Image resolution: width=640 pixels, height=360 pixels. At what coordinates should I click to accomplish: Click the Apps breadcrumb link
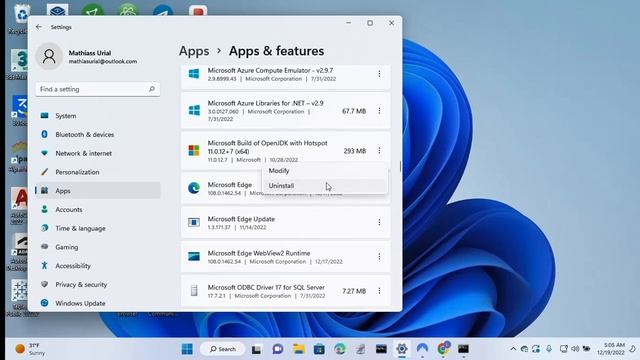click(x=194, y=51)
